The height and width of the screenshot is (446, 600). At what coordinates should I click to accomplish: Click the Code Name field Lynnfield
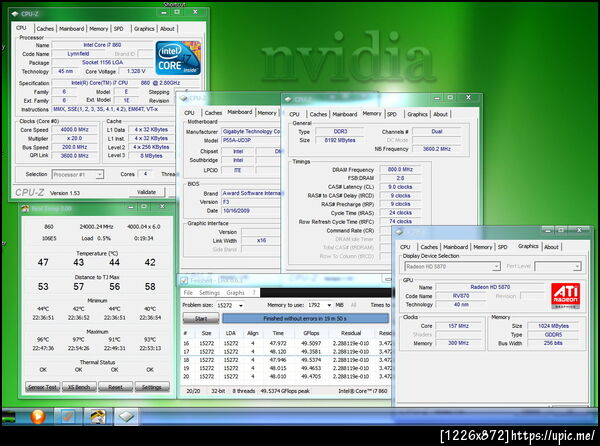pyautogui.click(x=78, y=54)
